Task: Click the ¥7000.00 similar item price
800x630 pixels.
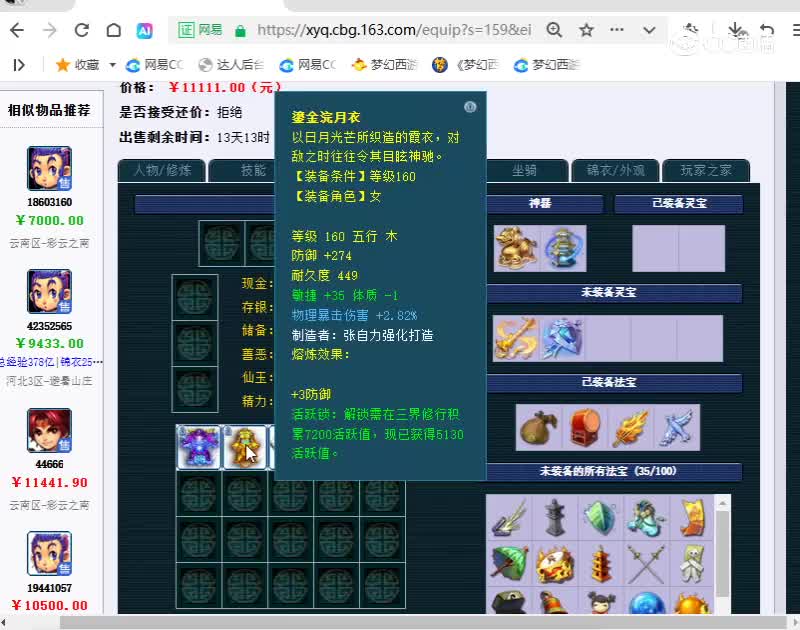Action: [x=49, y=220]
